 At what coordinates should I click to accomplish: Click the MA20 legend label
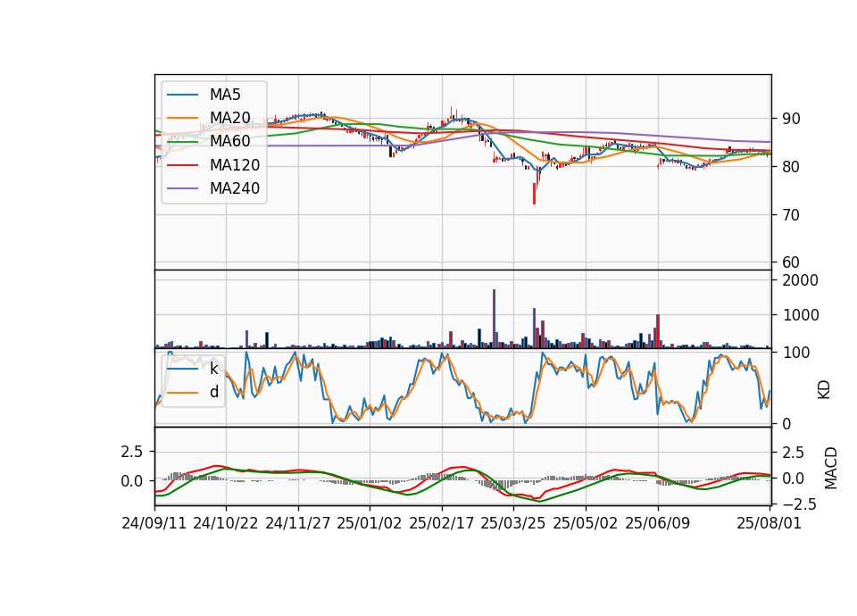click(229, 118)
